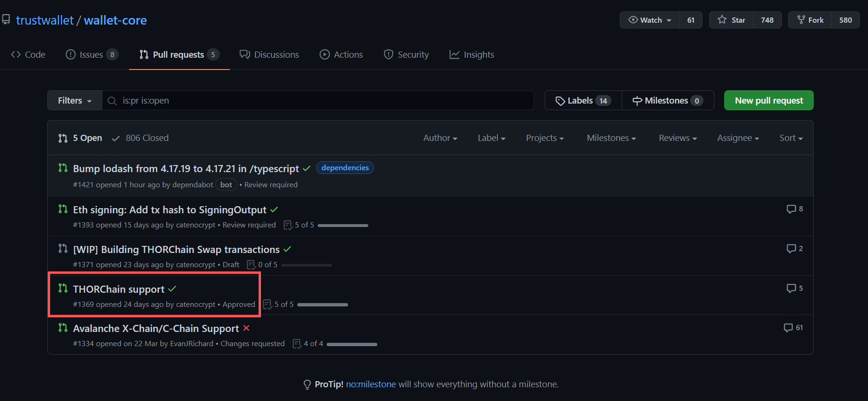Image resolution: width=868 pixels, height=401 pixels.
Task: Click the tasks icon showing 0 of 5
Action: pyautogui.click(x=251, y=265)
